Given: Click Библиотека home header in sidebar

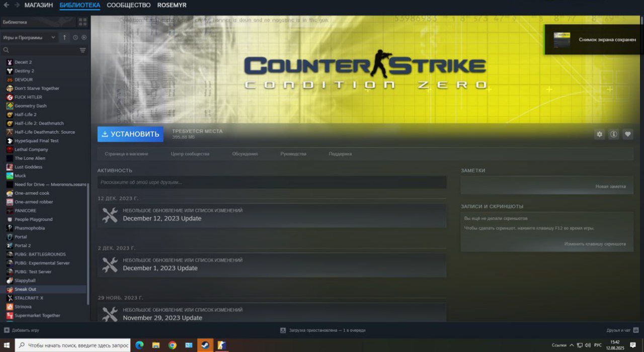Looking at the screenshot, I should [x=38, y=22].
